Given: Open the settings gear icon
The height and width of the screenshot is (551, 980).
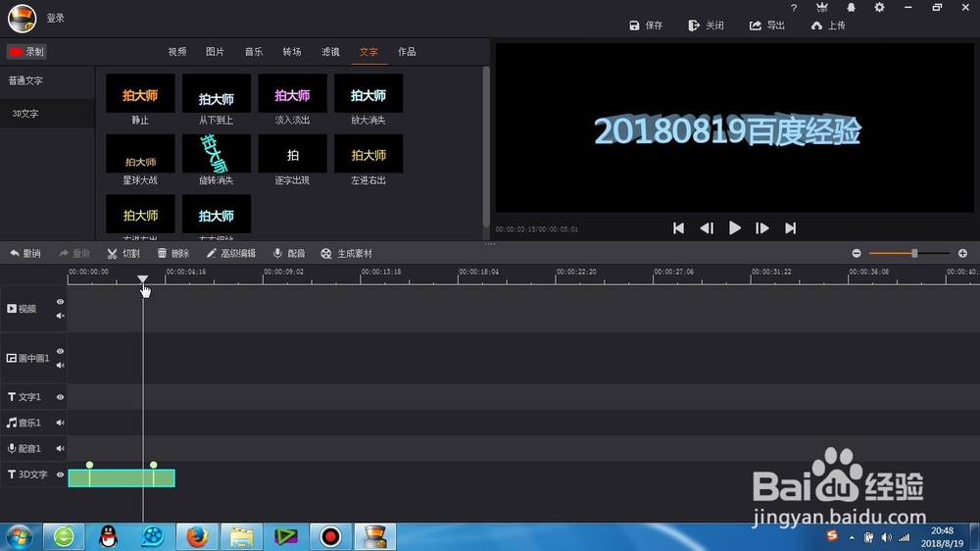Looking at the screenshot, I should coord(879,8).
